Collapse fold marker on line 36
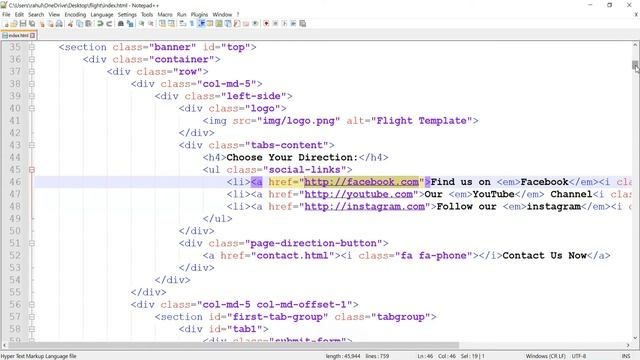This screenshot has width=640, height=360. click(31, 59)
